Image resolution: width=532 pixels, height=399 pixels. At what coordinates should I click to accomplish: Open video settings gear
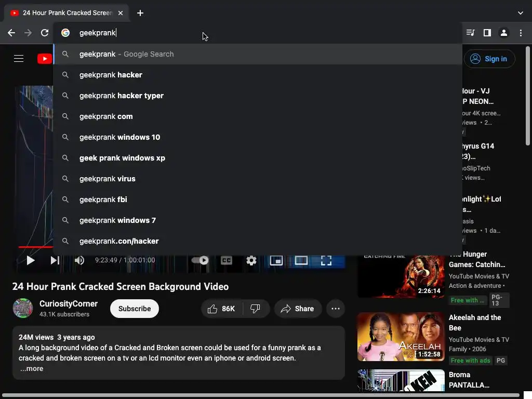tap(251, 260)
